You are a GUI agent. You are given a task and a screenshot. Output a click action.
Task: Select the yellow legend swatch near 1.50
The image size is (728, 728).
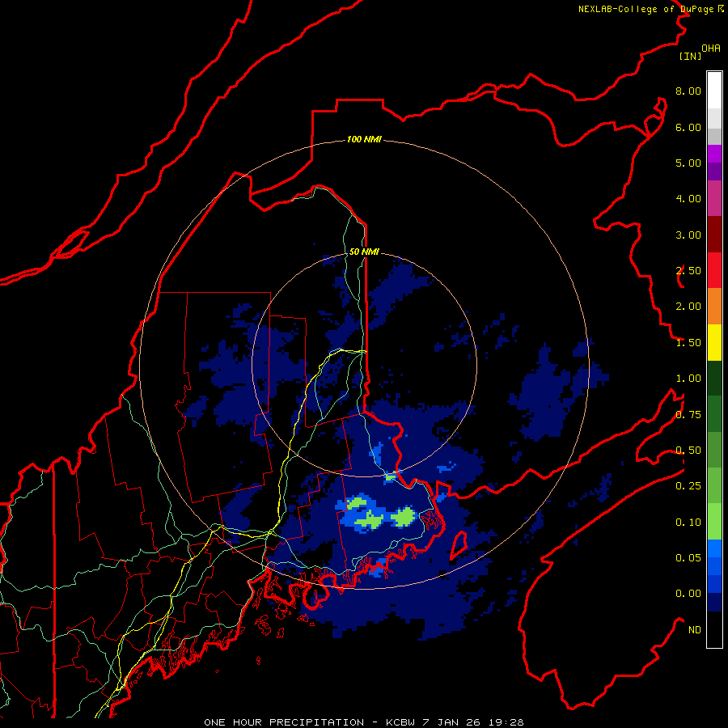[714, 342]
